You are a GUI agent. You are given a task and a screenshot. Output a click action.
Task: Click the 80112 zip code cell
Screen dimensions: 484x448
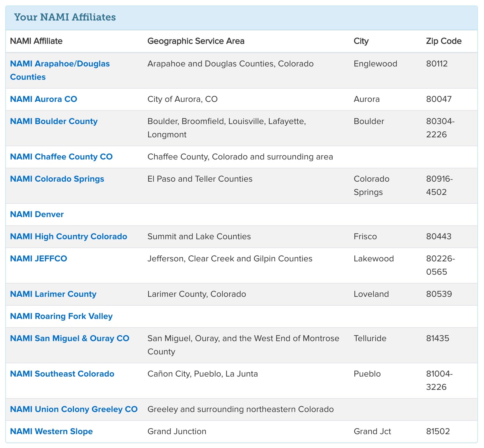coord(437,64)
